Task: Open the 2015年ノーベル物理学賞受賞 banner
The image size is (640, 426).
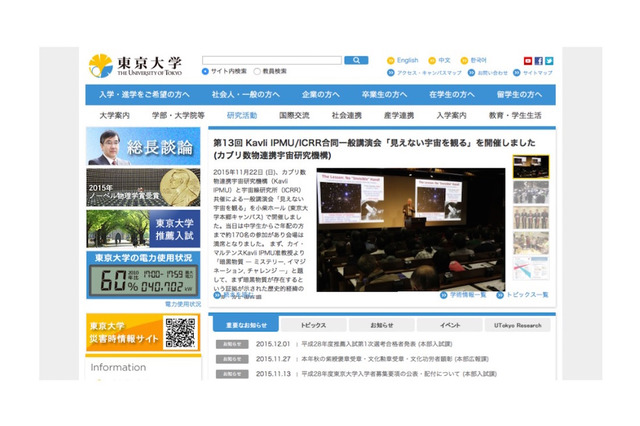Action: [143, 187]
